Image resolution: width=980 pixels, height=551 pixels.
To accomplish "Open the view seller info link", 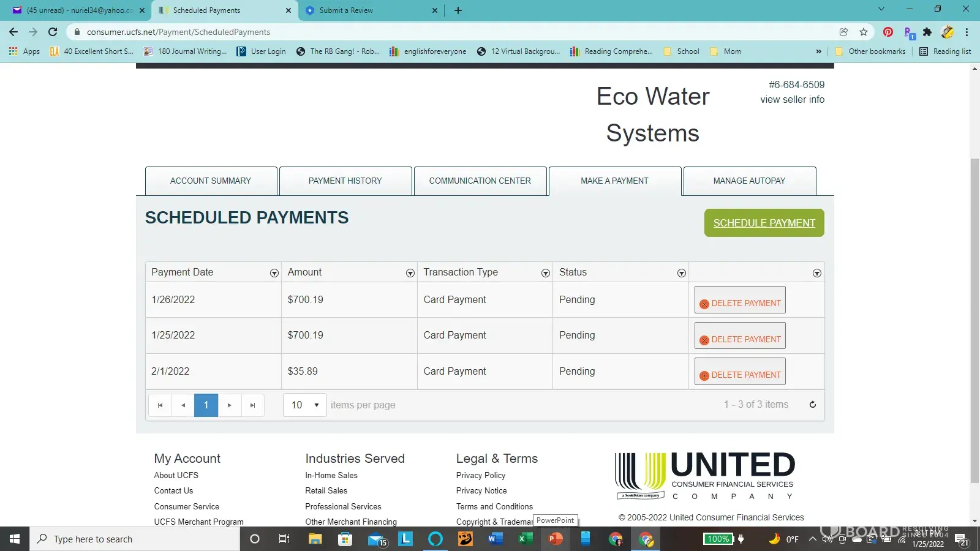I will [x=793, y=100].
